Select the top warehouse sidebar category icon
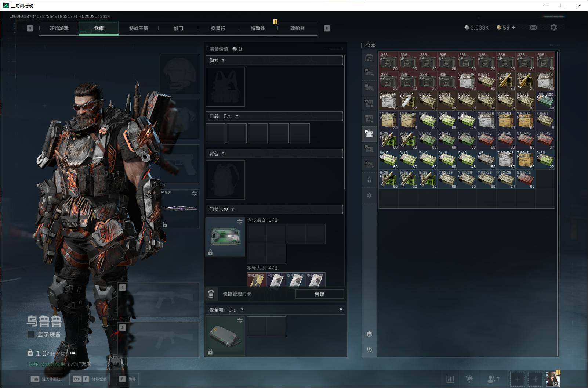 click(369, 58)
